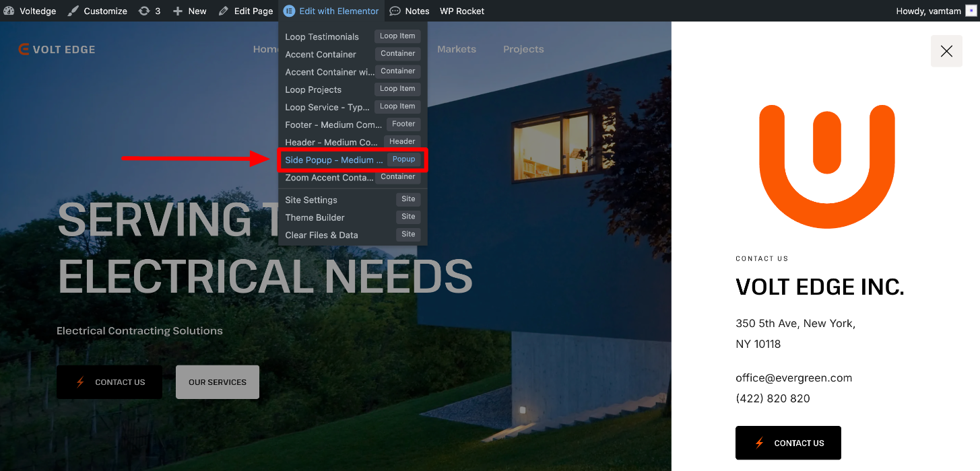This screenshot has width=980, height=471.
Task: Click the Volt Edge header logo
Action: point(57,49)
